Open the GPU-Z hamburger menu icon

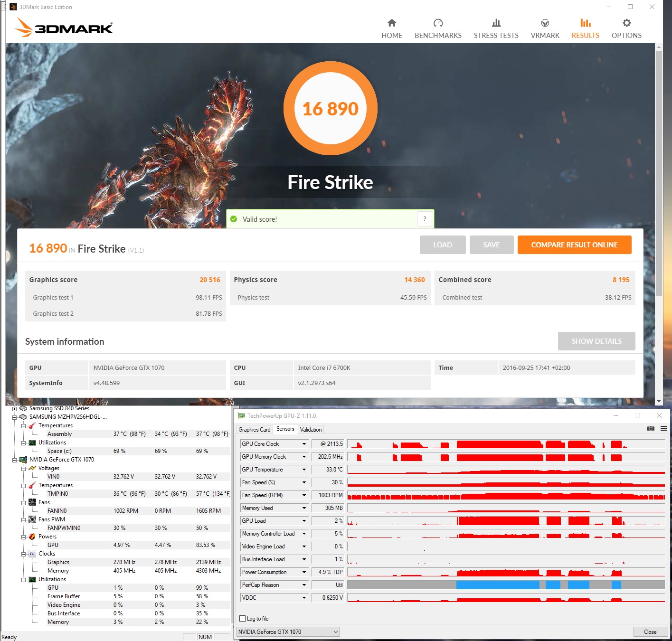pos(663,428)
